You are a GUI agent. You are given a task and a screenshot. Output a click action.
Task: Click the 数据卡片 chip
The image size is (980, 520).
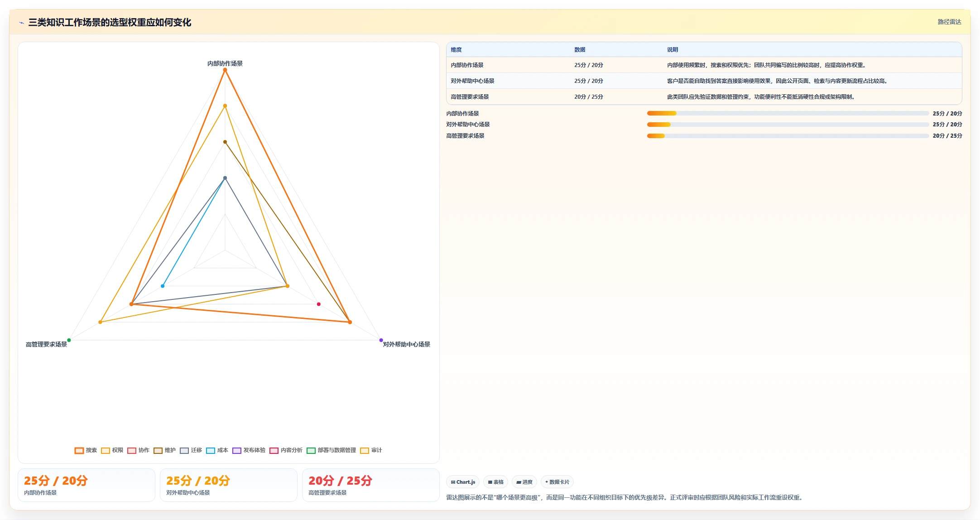point(557,482)
